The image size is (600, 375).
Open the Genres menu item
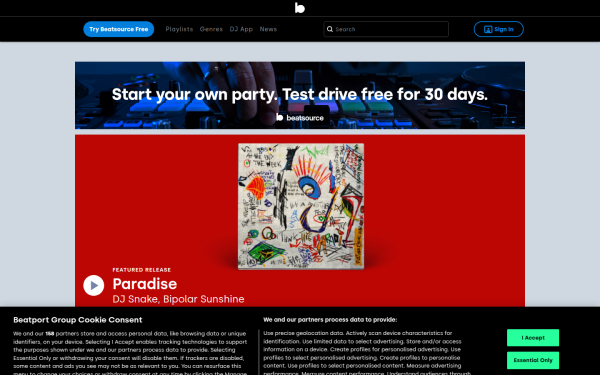(x=211, y=29)
